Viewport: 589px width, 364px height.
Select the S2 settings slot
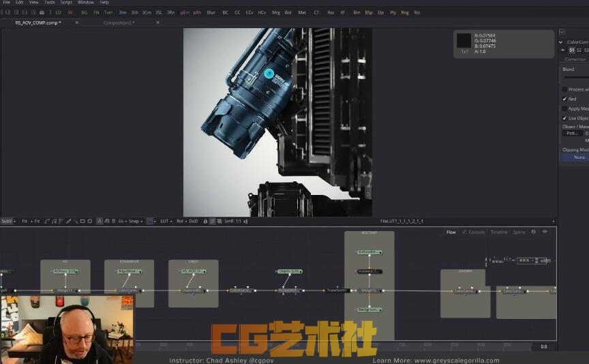point(579,50)
